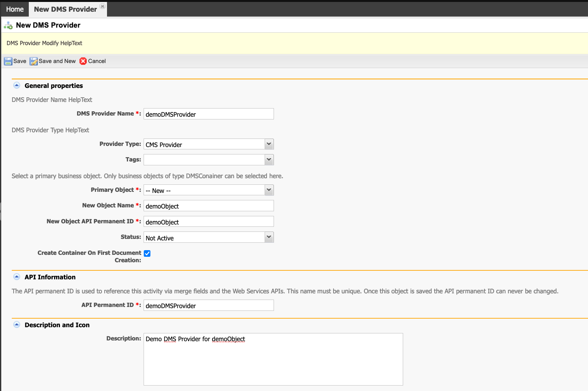Image resolution: width=588 pixels, height=391 pixels.
Task: Select the New DMS Provider tab
Action: tap(65, 9)
